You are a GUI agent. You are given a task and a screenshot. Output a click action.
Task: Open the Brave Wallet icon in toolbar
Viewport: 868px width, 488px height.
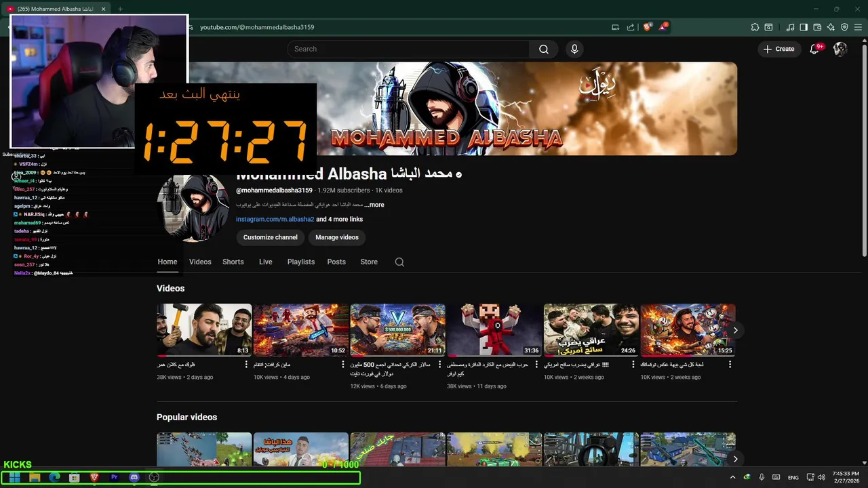(x=817, y=27)
